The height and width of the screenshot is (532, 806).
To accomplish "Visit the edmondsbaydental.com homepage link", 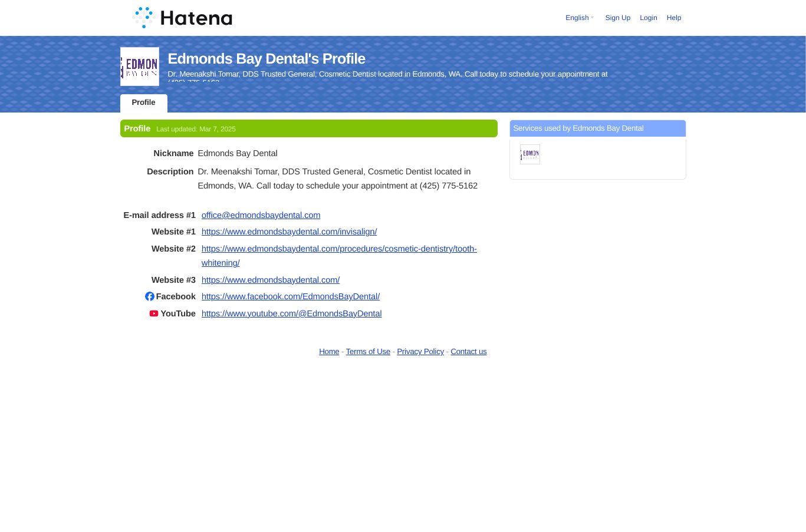I will tap(270, 280).
